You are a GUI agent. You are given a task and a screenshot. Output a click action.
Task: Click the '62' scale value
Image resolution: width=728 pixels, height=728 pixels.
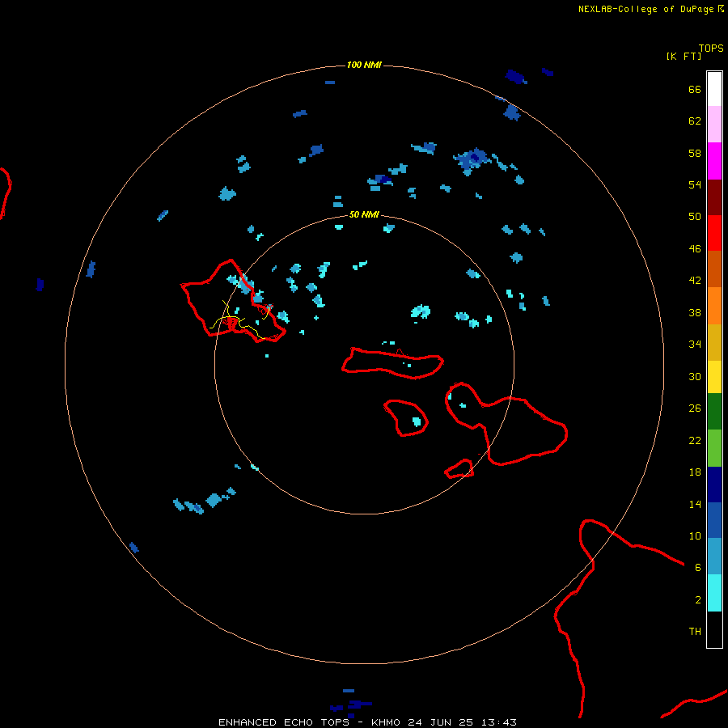pos(695,121)
